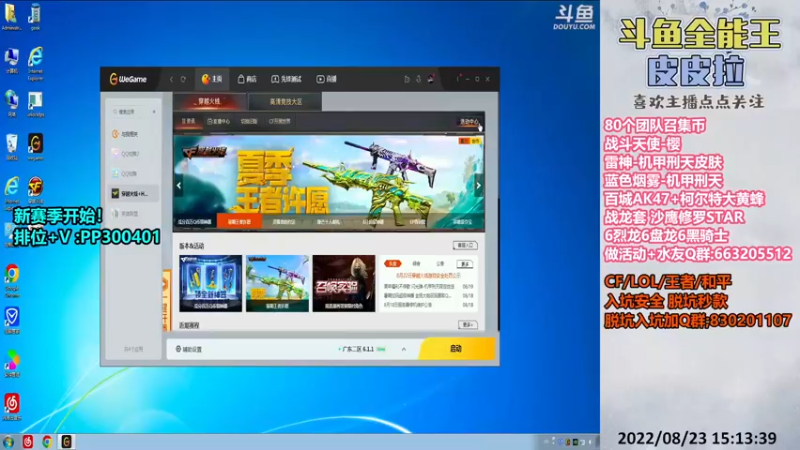Click the button beside 版本&活动 heading
The height and width of the screenshot is (450, 800).
[x=465, y=245]
